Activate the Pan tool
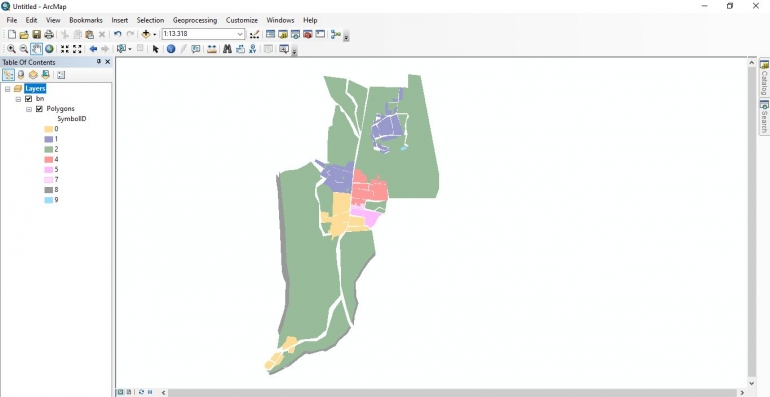The height and width of the screenshot is (397, 770). 36,49
